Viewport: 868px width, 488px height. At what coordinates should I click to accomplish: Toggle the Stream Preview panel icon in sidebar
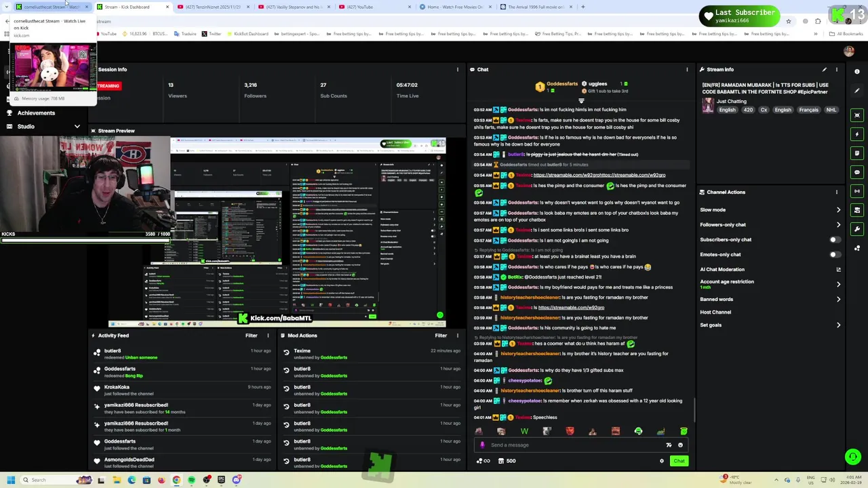point(857,115)
